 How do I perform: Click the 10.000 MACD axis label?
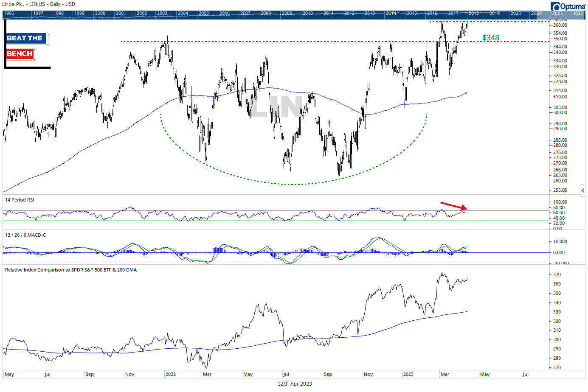click(x=560, y=241)
